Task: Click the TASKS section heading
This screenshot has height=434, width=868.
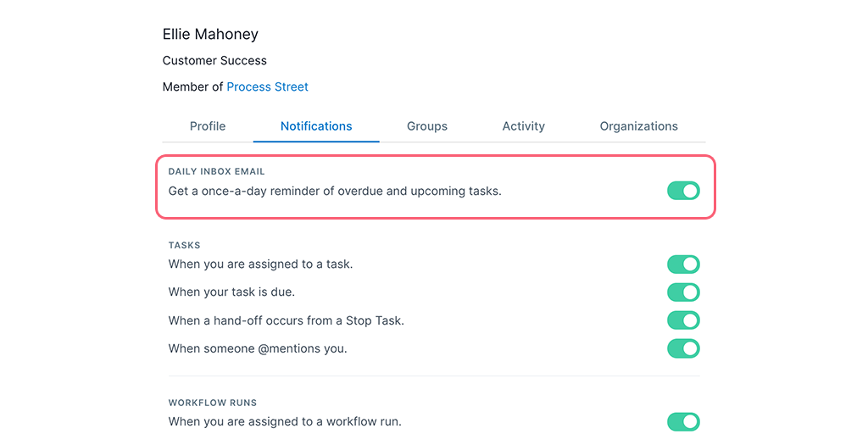Action: 184,245
